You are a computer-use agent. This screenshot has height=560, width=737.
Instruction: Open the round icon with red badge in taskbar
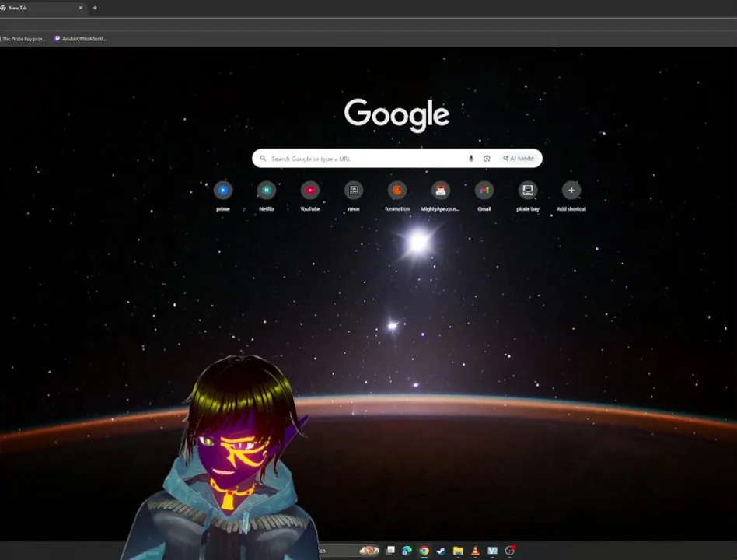tap(509, 550)
